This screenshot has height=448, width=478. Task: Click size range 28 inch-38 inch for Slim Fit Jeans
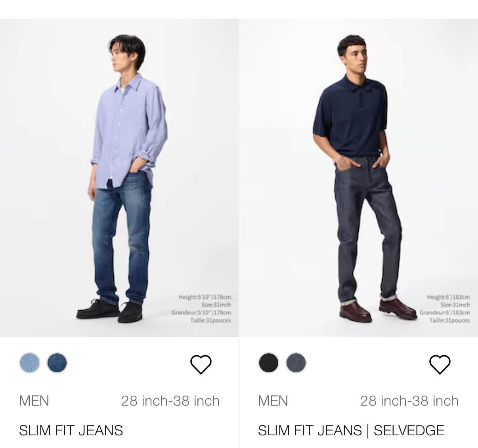click(170, 401)
